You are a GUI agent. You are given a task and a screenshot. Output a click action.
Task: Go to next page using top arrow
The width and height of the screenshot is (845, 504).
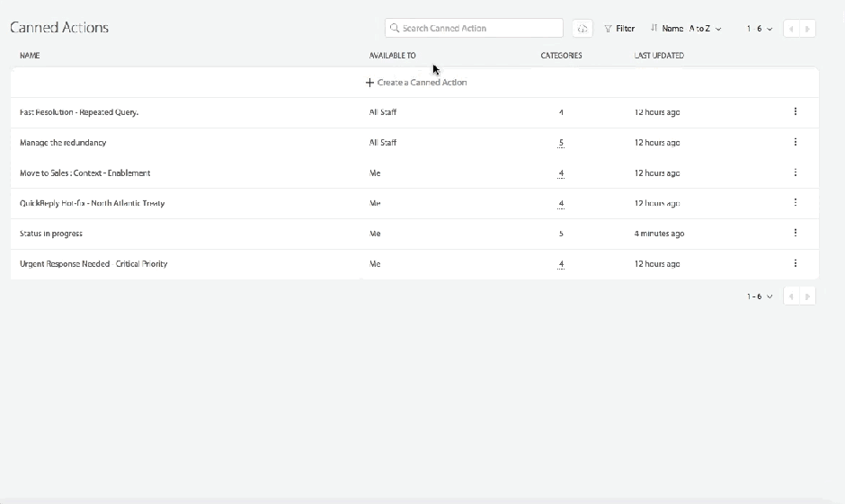pyautogui.click(x=808, y=29)
